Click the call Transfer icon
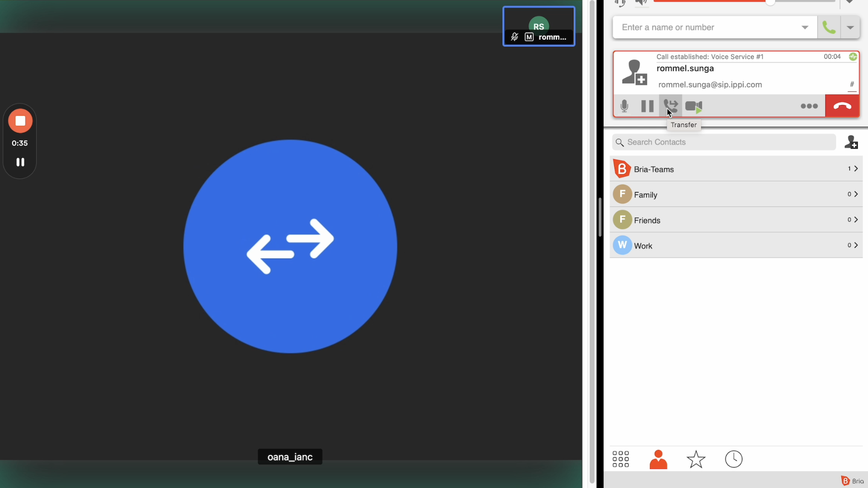The width and height of the screenshot is (868, 488). coord(670,106)
